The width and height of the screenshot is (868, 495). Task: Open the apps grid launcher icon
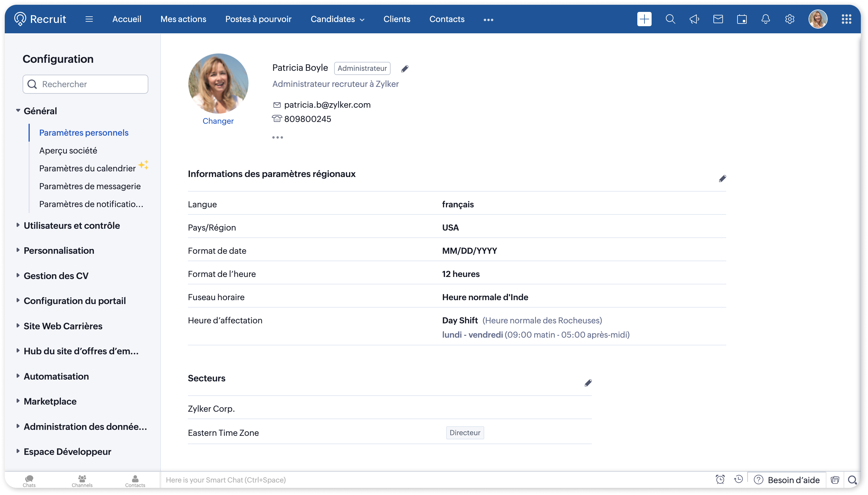846,19
